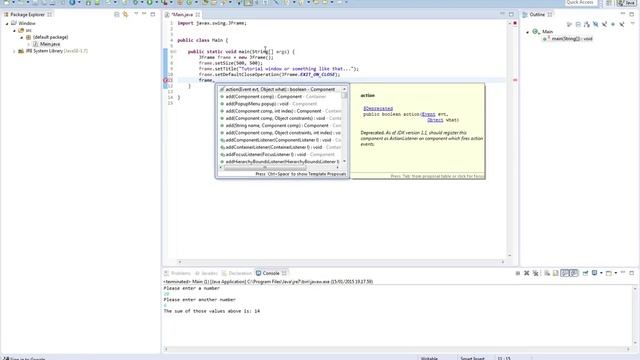Click the Console horizontal scrollbar
This screenshot has width=640, height=360.
(397, 349)
